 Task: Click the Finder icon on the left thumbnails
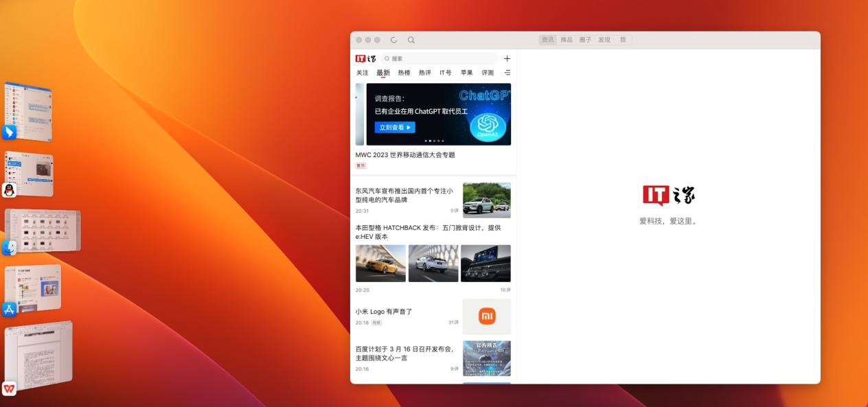8,249
